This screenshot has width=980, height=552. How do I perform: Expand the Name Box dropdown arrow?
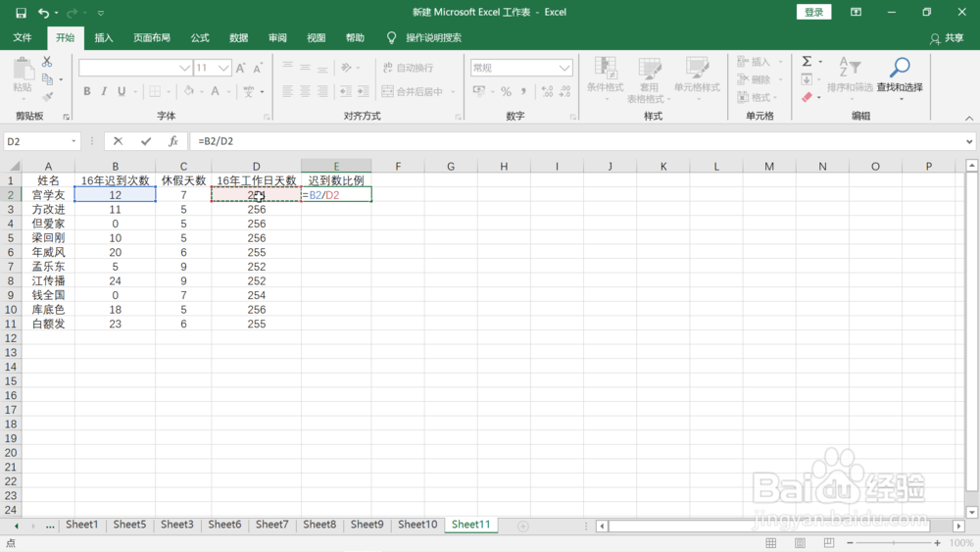coord(73,141)
